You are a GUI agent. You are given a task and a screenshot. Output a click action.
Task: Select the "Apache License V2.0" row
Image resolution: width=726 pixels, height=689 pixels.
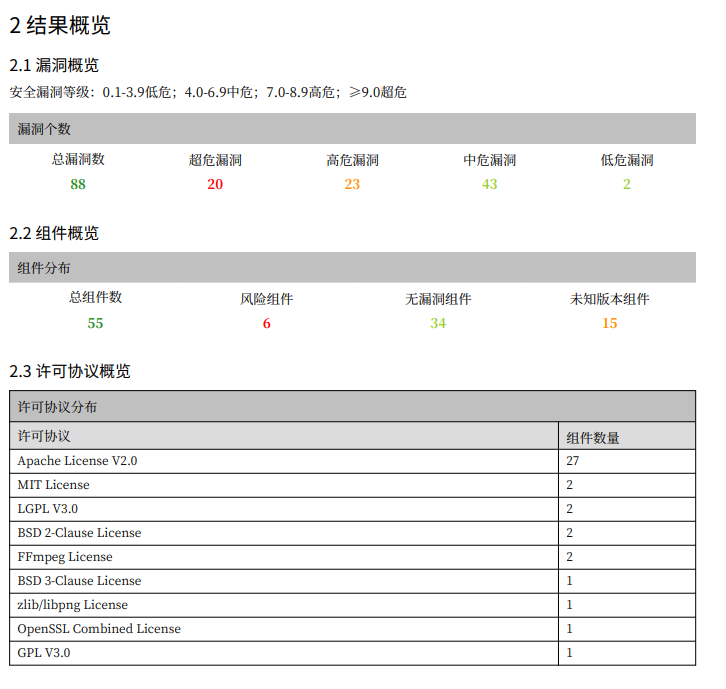352,461
